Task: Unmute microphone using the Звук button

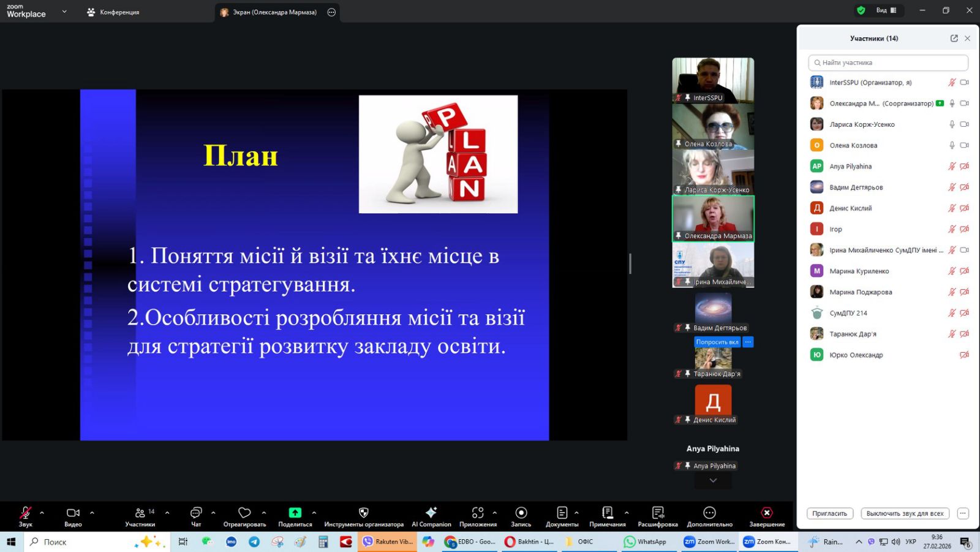Action: [x=25, y=513]
